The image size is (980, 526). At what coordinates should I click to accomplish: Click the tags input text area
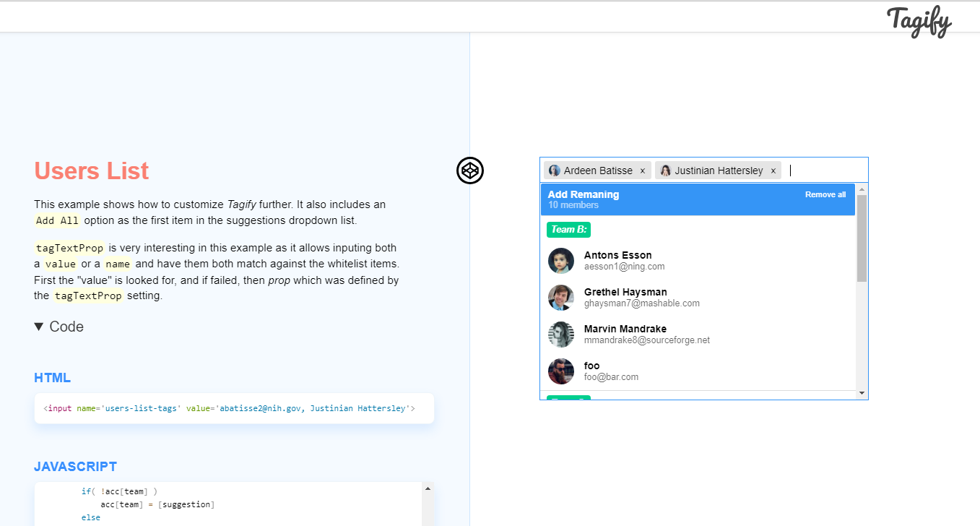[825, 171]
